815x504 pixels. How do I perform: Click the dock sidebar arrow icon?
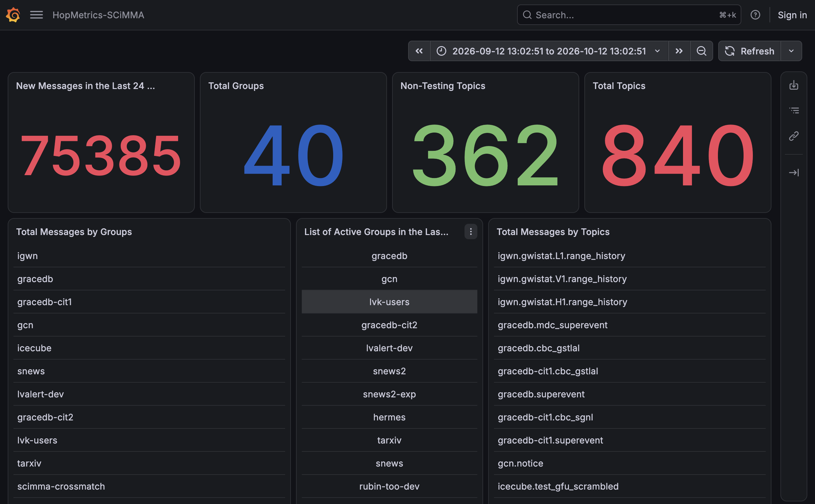[794, 173]
